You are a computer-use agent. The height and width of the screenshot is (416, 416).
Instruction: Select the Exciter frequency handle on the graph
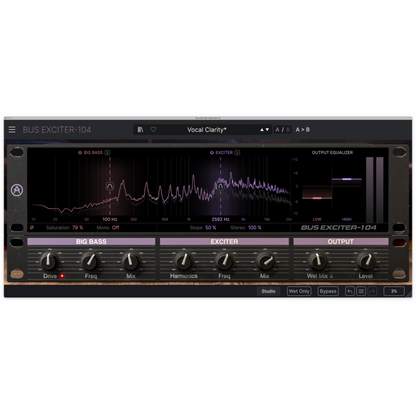220,186
